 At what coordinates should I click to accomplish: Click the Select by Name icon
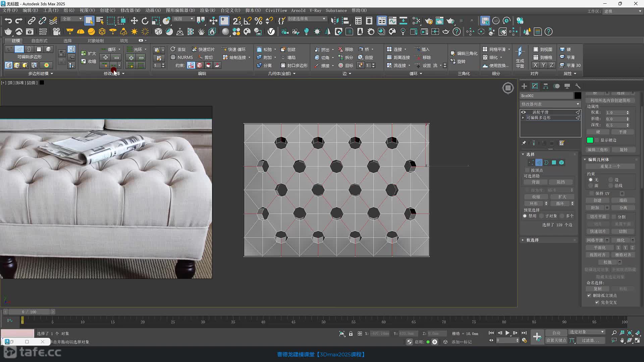pyautogui.click(x=100, y=21)
